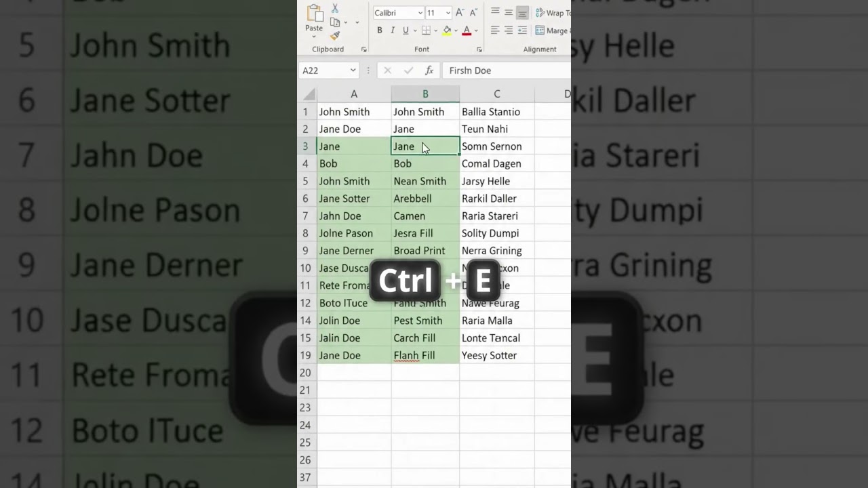This screenshot has height=488, width=868.
Task: Open the Font dialog launcher
Action: [479, 49]
